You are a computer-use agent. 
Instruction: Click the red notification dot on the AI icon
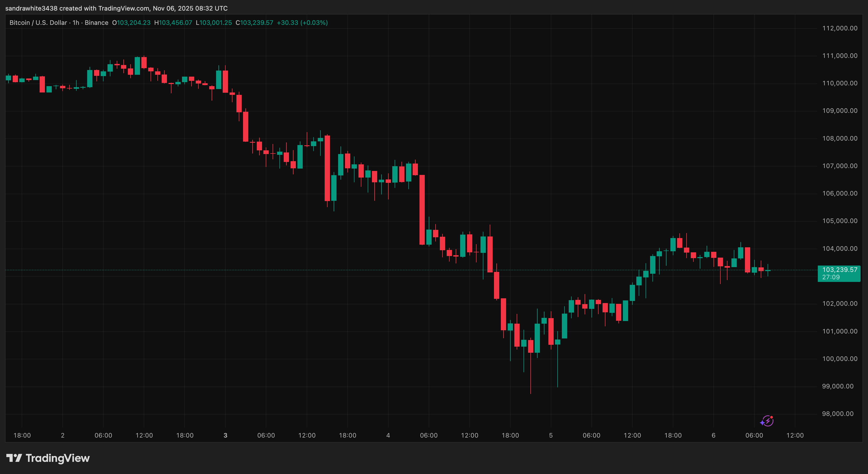[x=772, y=417]
